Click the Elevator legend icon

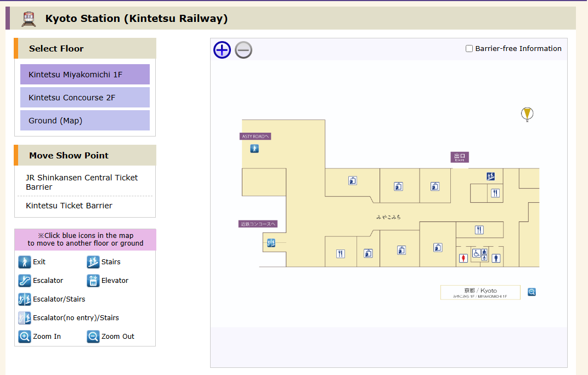[93, 281]
